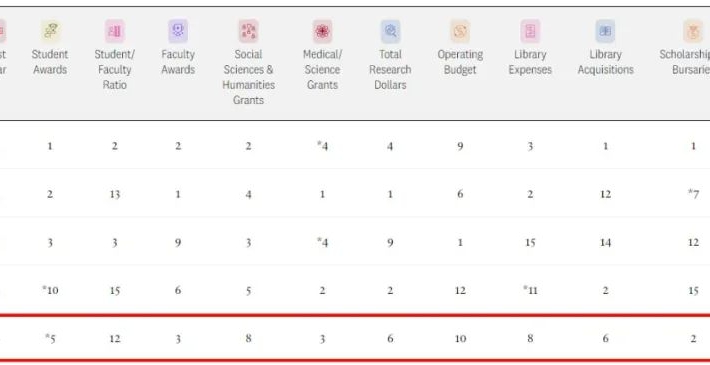
Task: Sort by Student Awards header label
Action: (50, 62)
